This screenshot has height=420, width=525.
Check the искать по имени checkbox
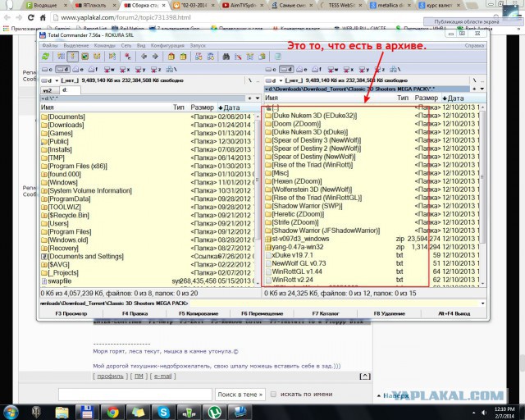tap(273, 395)
